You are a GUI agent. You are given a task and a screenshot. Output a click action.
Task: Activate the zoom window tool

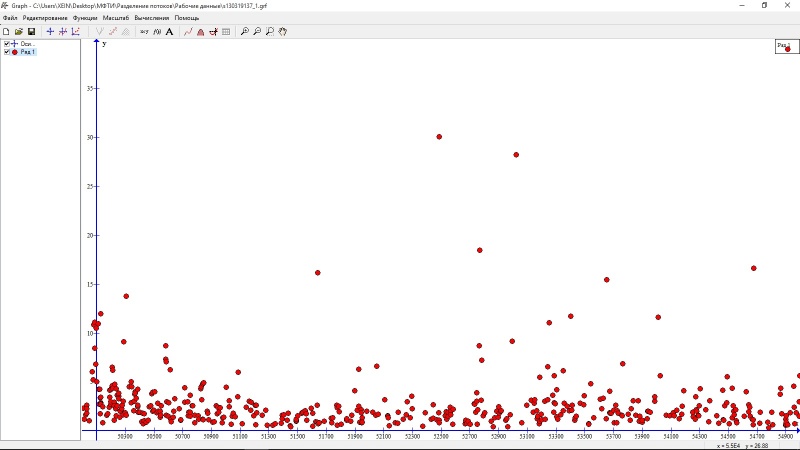click(270, 32)
